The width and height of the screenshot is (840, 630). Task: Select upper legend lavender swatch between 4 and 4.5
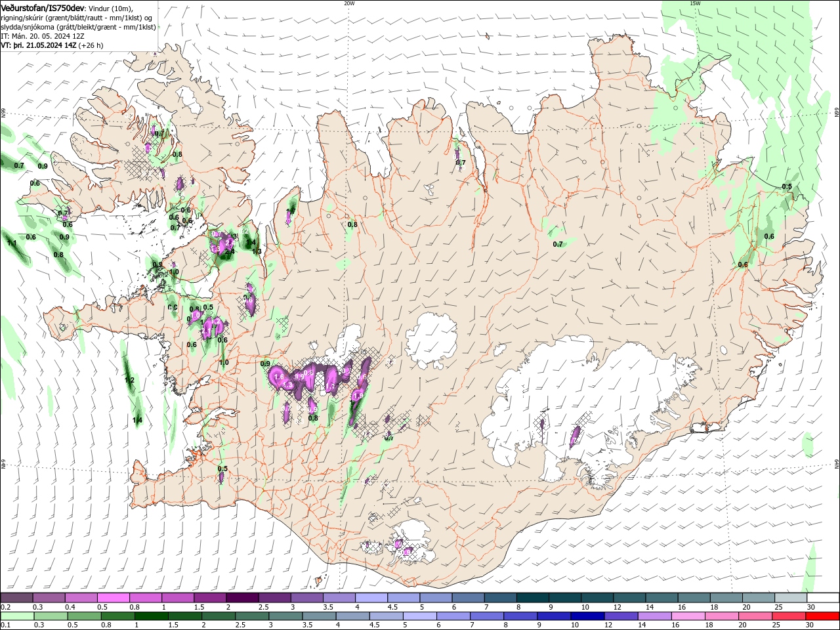371,598
